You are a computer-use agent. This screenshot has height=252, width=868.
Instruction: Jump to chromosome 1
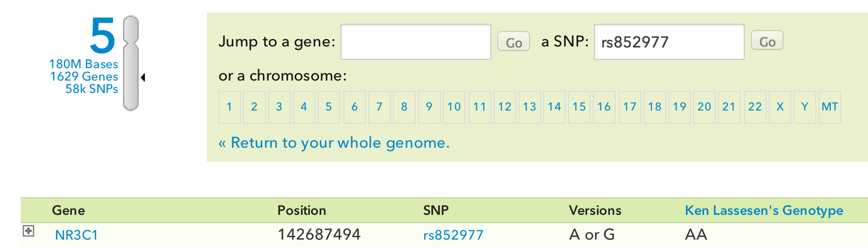(229, 107)
